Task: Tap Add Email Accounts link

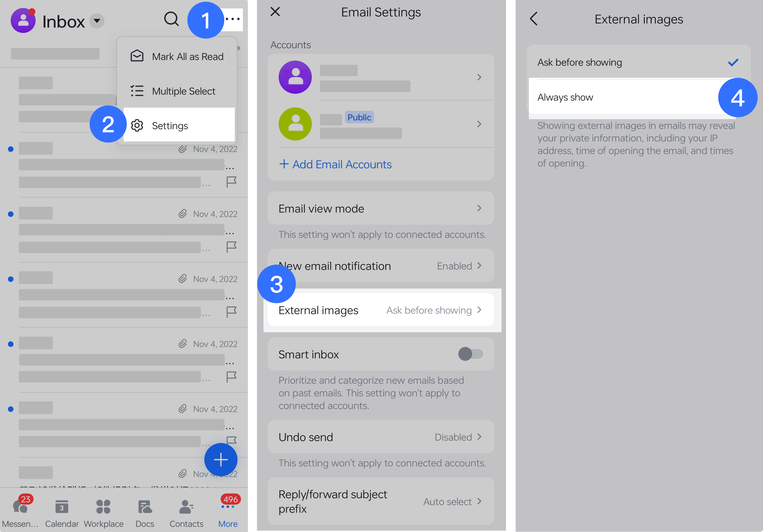Action: (x=334, y=165)
